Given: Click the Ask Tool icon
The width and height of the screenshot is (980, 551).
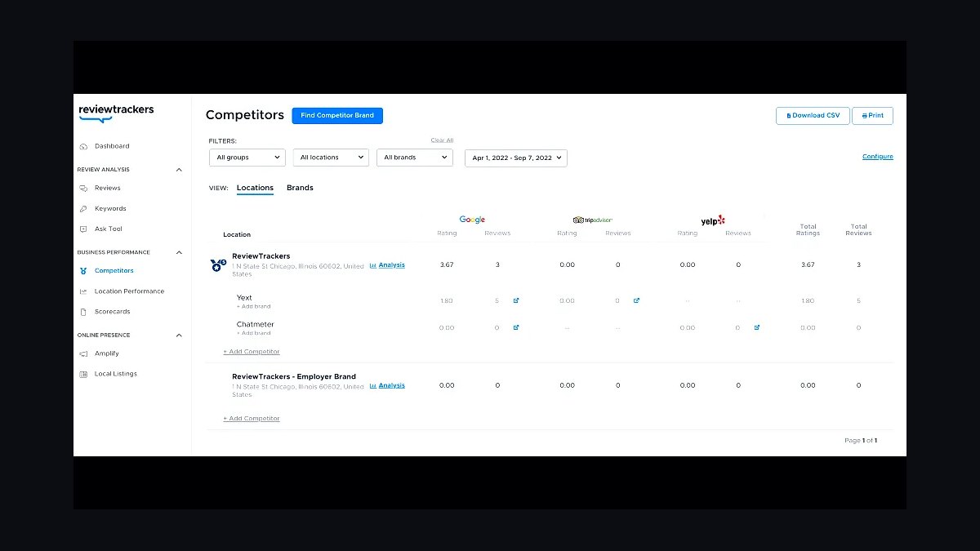Looking at the screenshot, I should pyautogui.click(x=83, y=229).
